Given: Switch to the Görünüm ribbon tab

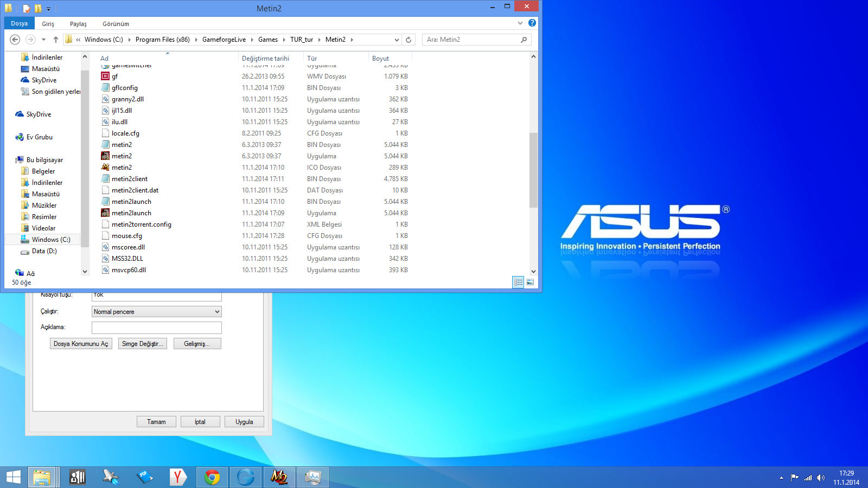Looking at the screenshot, I should pyautogui.click(x=116, y=24).
